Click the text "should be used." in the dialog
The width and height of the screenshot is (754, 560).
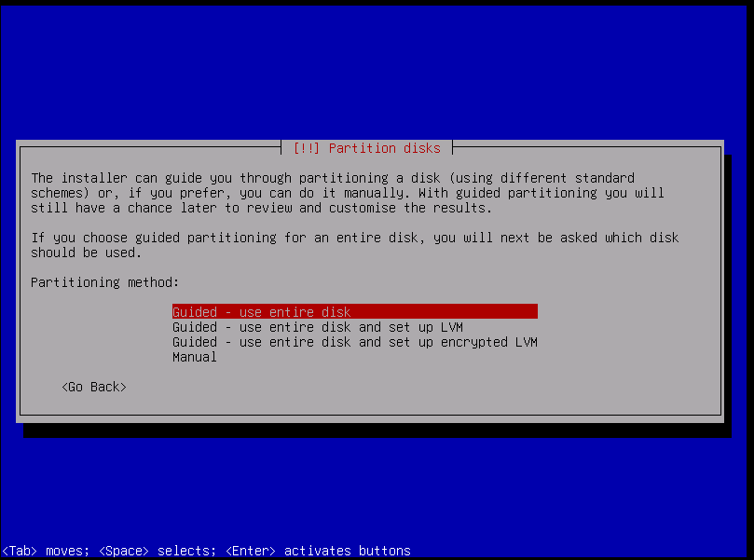(86, 253)
